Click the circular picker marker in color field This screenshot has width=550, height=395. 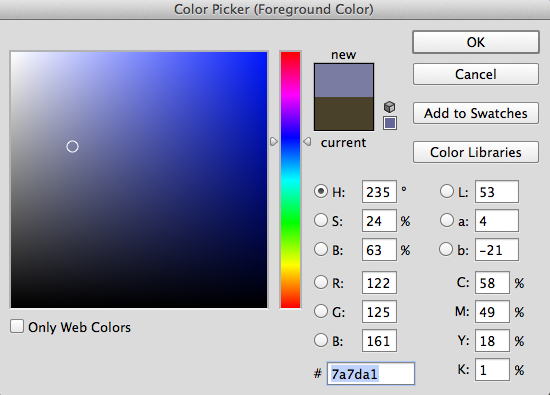pos(72,146)
